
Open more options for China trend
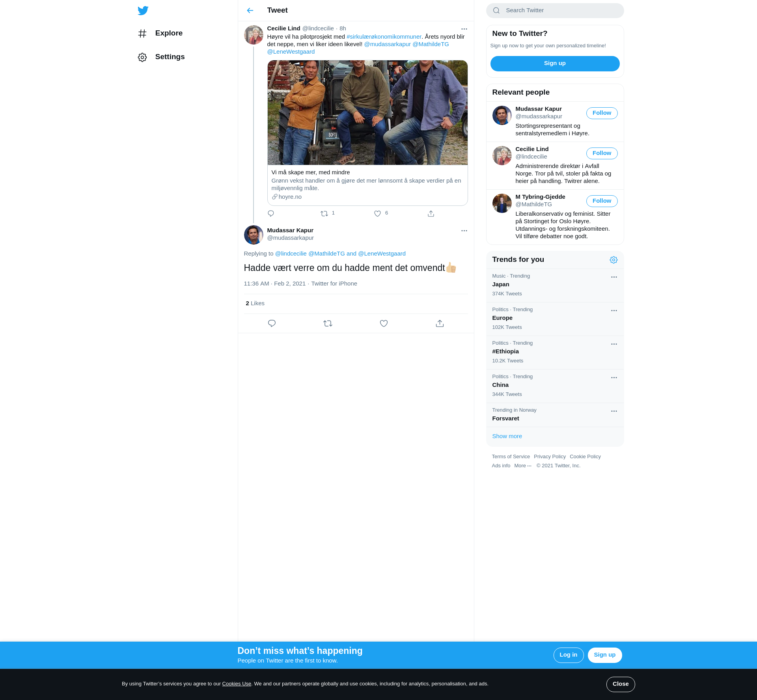(x=614, y=378)
